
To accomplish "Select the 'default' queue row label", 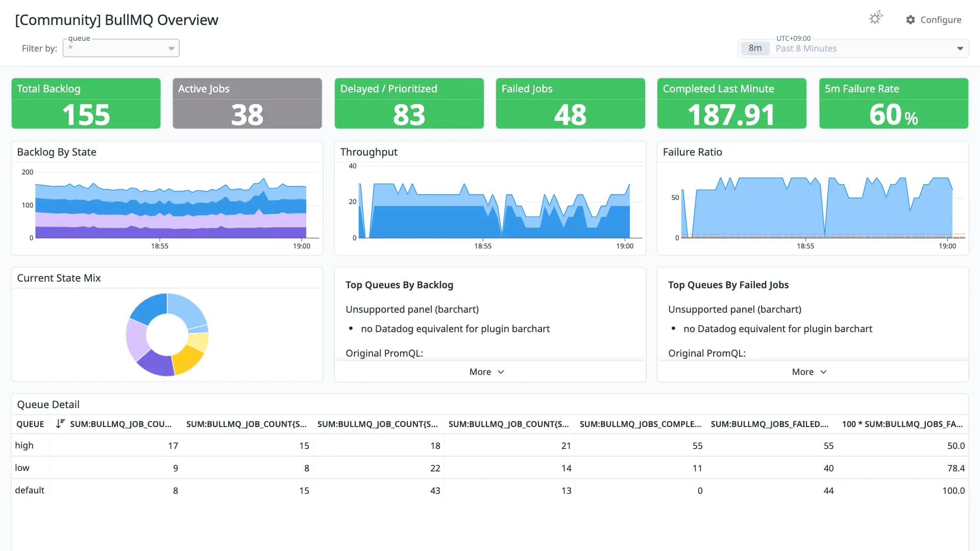I will coord(30,490).
